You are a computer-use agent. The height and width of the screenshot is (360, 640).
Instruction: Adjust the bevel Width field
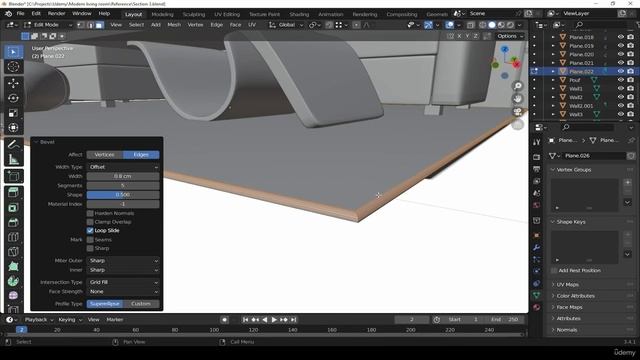click(123, 176)
